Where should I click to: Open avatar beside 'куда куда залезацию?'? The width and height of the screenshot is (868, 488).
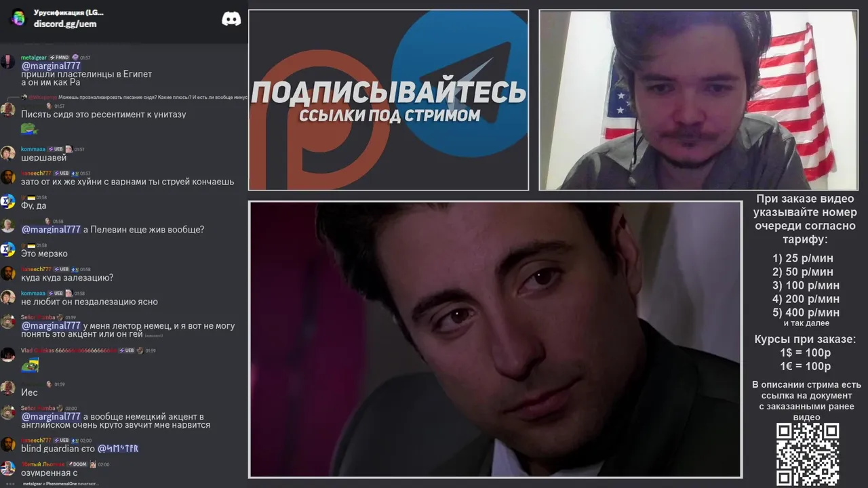pos(7,273)
